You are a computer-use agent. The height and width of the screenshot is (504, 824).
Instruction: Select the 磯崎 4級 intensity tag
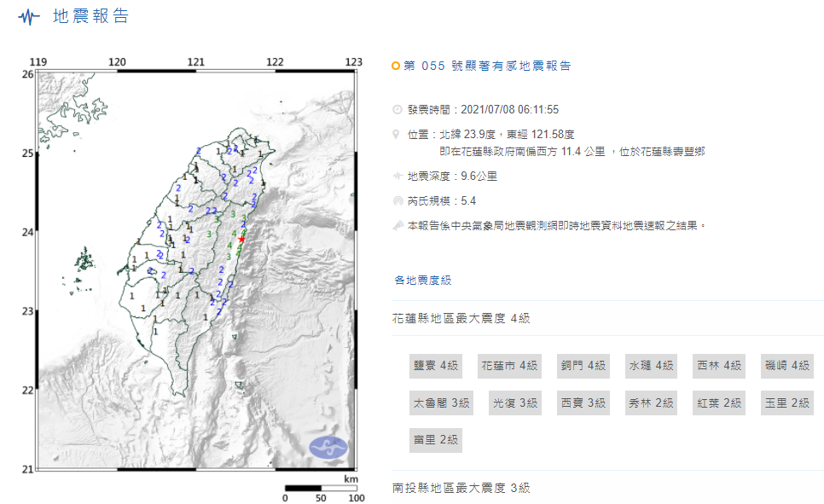click(x=787, y=366)
